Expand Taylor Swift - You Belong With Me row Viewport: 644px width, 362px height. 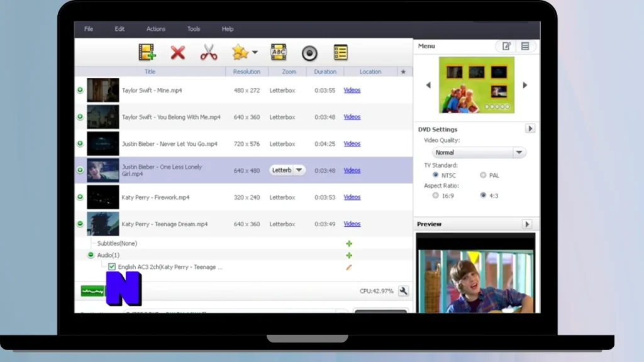(x=80, y=116)
